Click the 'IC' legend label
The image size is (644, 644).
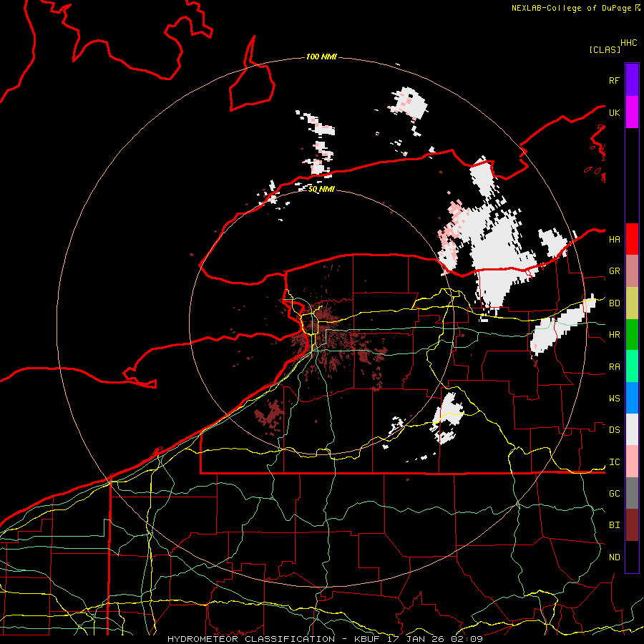(x=614, y=462)
